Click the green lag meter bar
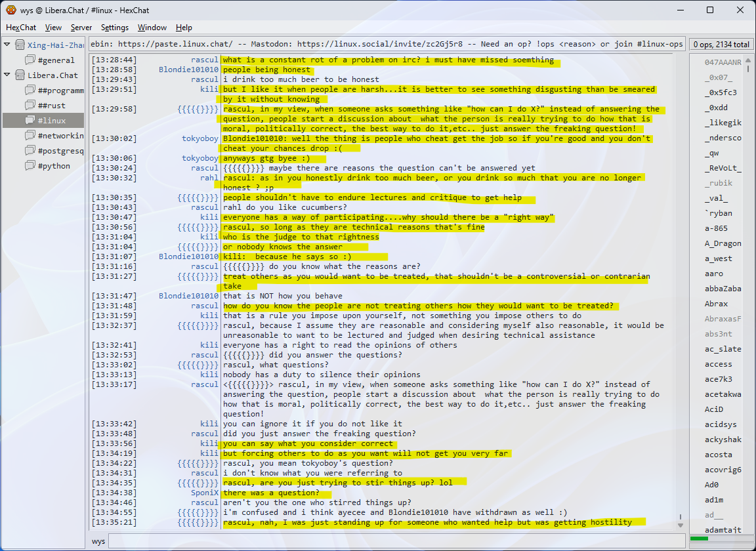This screenshot has width=756, height=551. click(x=700, y=539)
